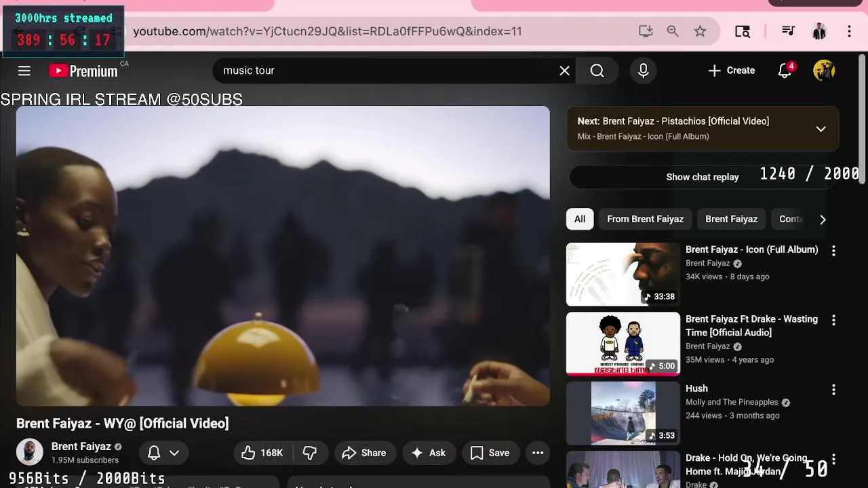Viewport: 868px width, 488px height.
Task: Open notifications bell with 4 alerts
Action: (785, 70)
